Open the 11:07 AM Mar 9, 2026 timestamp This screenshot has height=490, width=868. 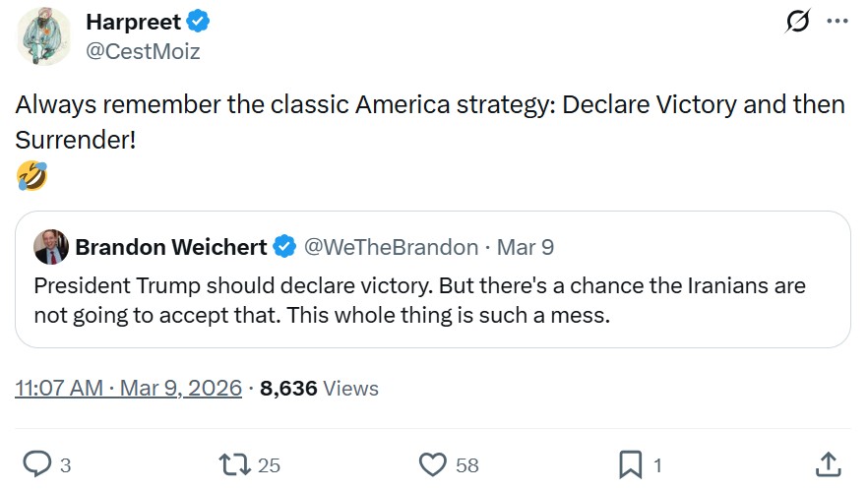click(x=129, y=388)
